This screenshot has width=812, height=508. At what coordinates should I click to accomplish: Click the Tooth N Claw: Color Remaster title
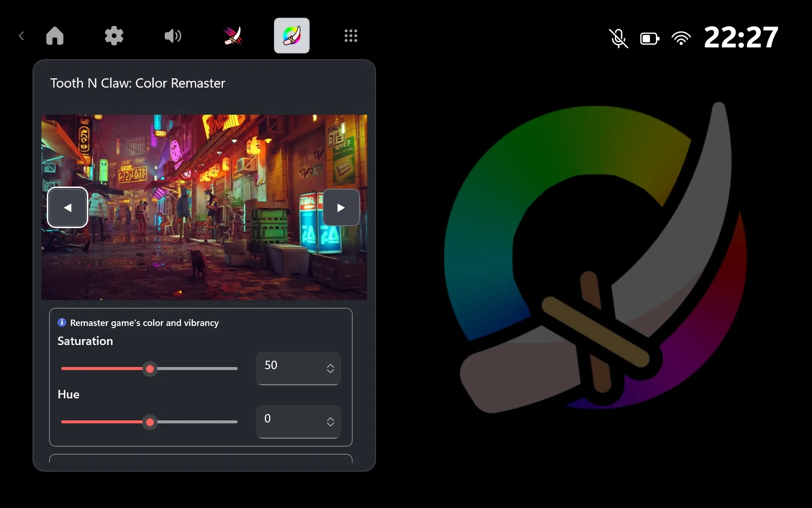137,83
